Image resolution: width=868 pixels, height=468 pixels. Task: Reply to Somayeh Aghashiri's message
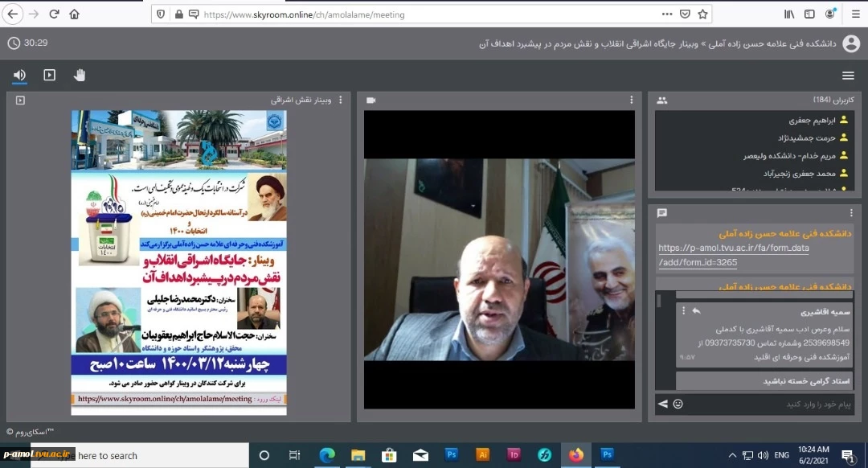[696, 311]
